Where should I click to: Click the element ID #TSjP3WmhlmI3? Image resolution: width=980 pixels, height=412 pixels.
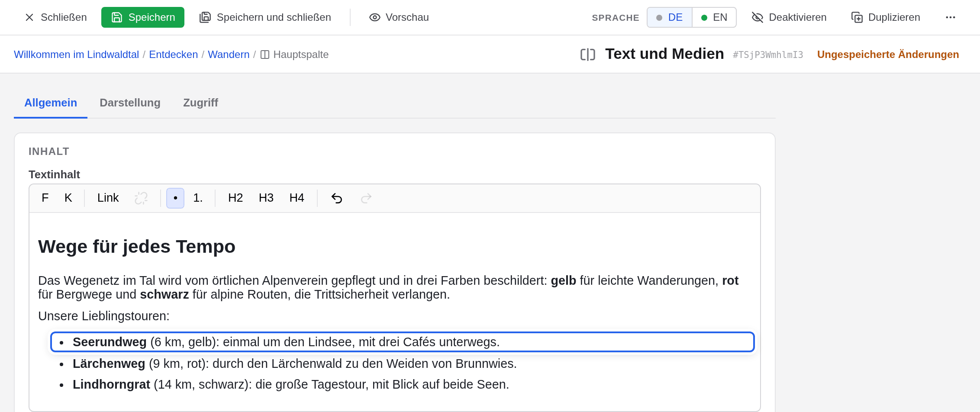point(768,55)
